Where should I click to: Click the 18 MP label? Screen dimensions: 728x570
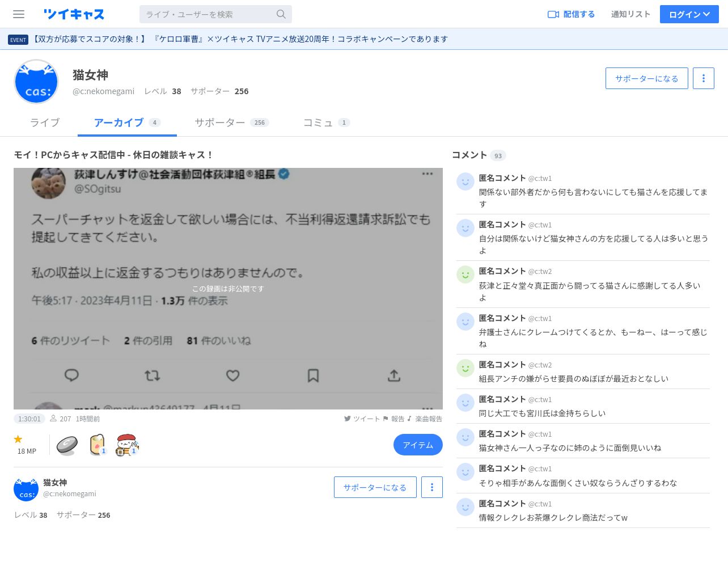(27, 451)
